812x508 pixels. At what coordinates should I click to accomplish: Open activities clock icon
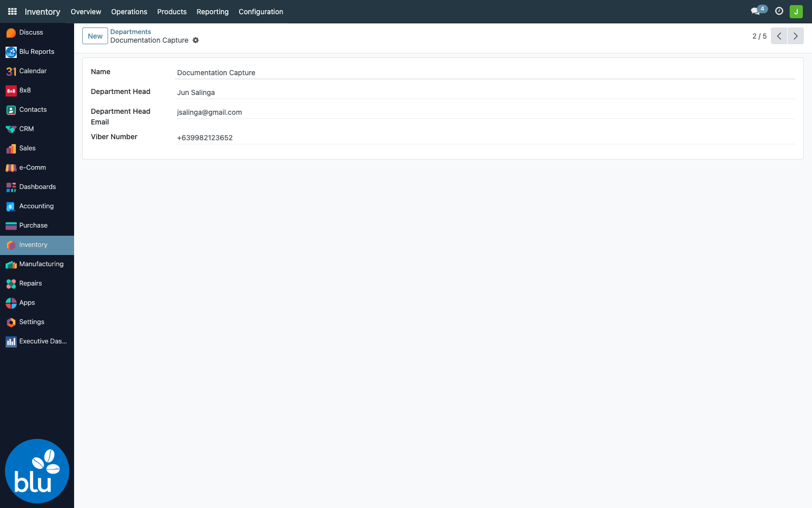[x=779, y=11]
